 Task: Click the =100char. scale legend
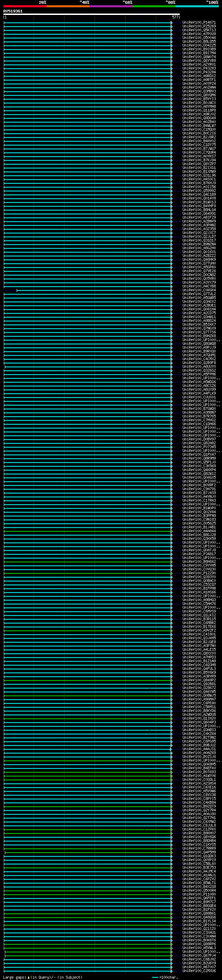(x=164, y=977)
